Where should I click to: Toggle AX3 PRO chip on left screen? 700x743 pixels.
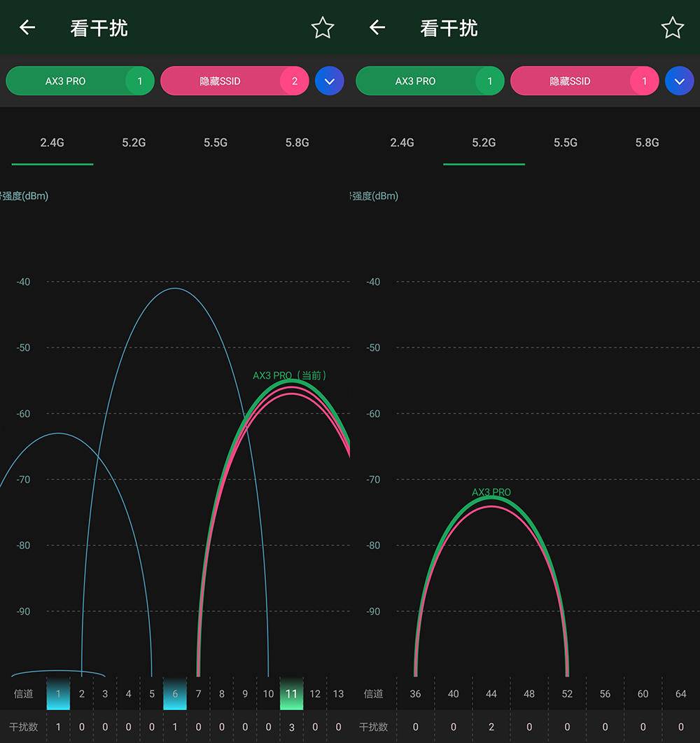[x=80, y=81]
